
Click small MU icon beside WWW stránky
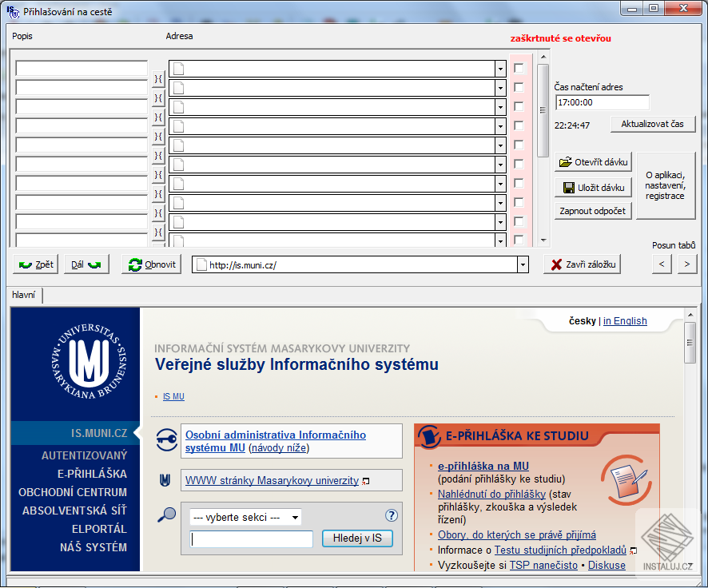point(165,480)
